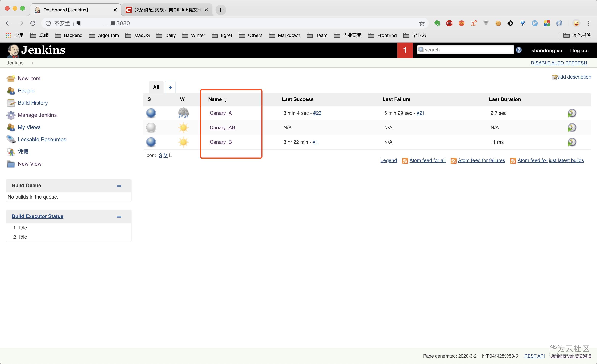The height and width of the screenshot is (364, 597).
Task: Click the Lockable Resources icon
Action: [x=11, y=139]
